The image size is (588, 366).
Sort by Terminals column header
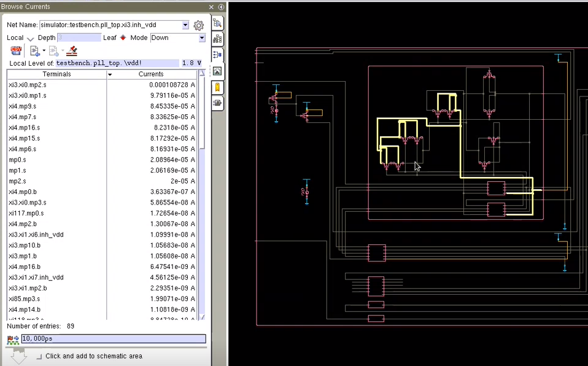pyautogui.click(x=56, y=74)
